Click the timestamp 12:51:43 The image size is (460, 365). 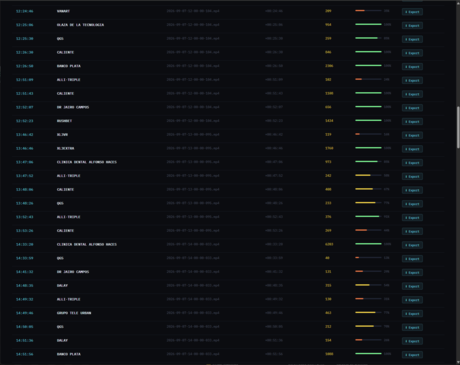[x=25, y=93]
